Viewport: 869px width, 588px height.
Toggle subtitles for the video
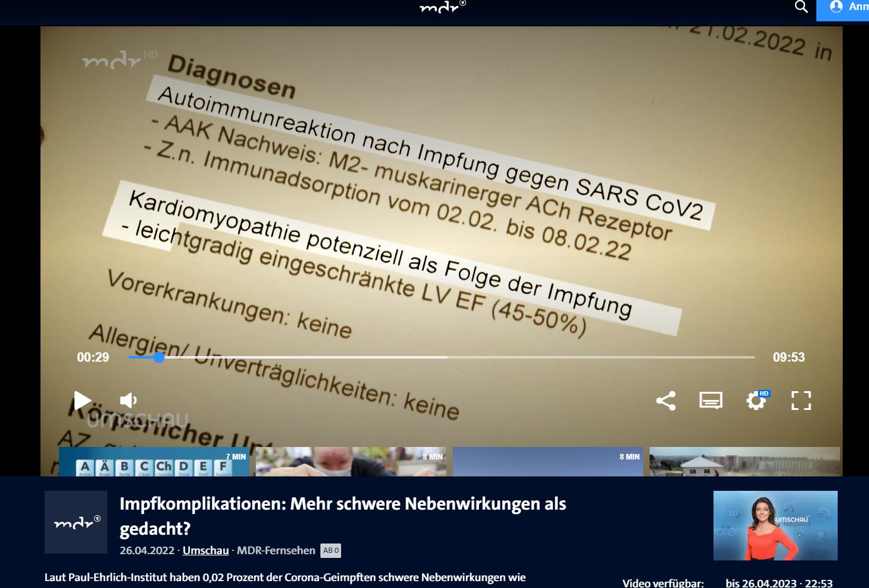pos(711,401)
